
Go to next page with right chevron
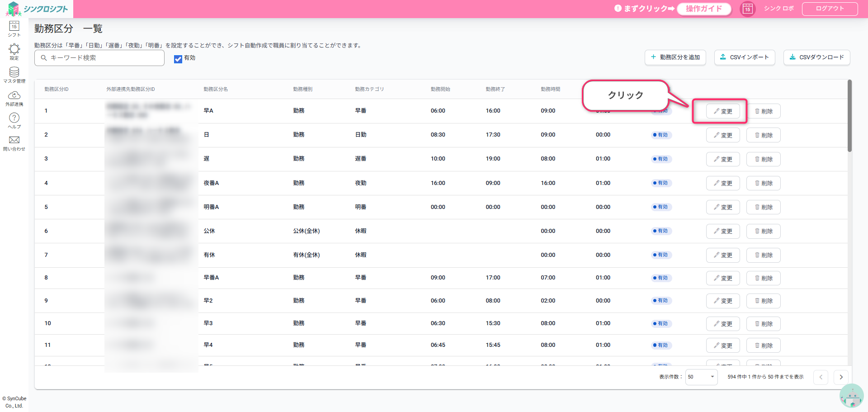(x=841, y=377)
